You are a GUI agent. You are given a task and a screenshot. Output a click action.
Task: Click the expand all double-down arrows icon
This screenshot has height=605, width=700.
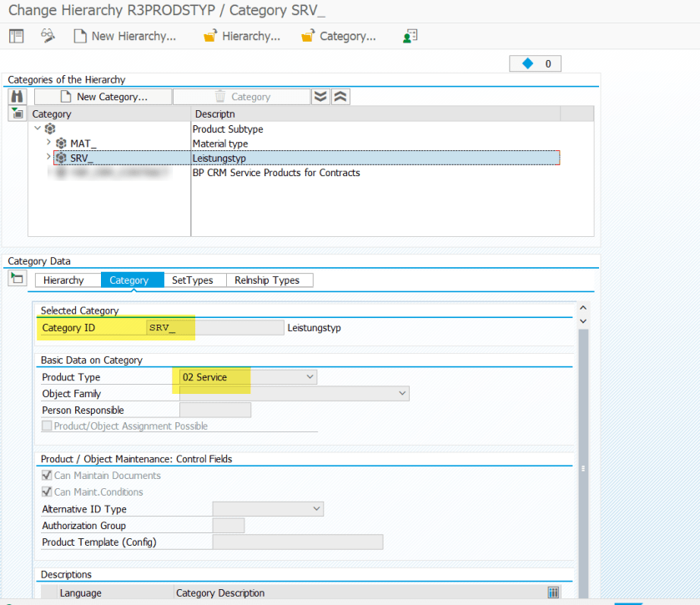tap(321, 97)
